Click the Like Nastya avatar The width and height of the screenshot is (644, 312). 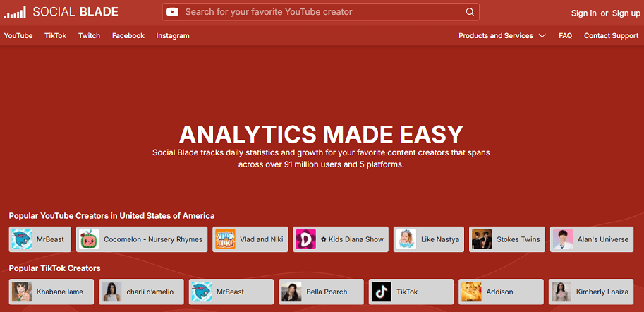pyautogui.click(x=406, y=239)
